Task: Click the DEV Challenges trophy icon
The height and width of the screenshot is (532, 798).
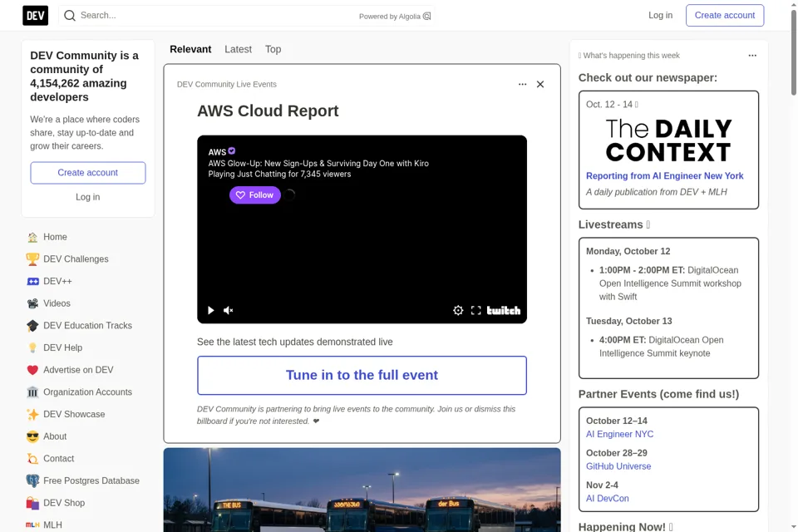Action: tap(32, 259)
